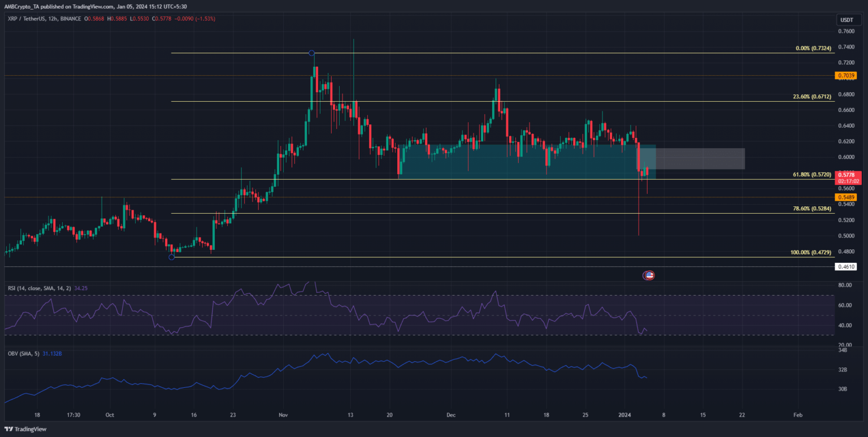The image size is (868, 437).
Task: Select the 61.80% (0.5720) Fibonacci level label
Action: point(811,175)
